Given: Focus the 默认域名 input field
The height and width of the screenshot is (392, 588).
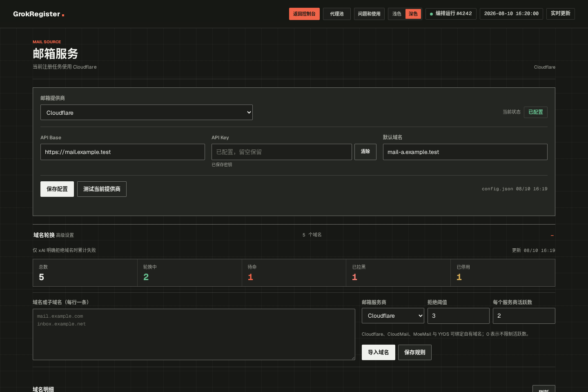Looking at the screenshot, I should pyautogui.click(x=465, y=152).
